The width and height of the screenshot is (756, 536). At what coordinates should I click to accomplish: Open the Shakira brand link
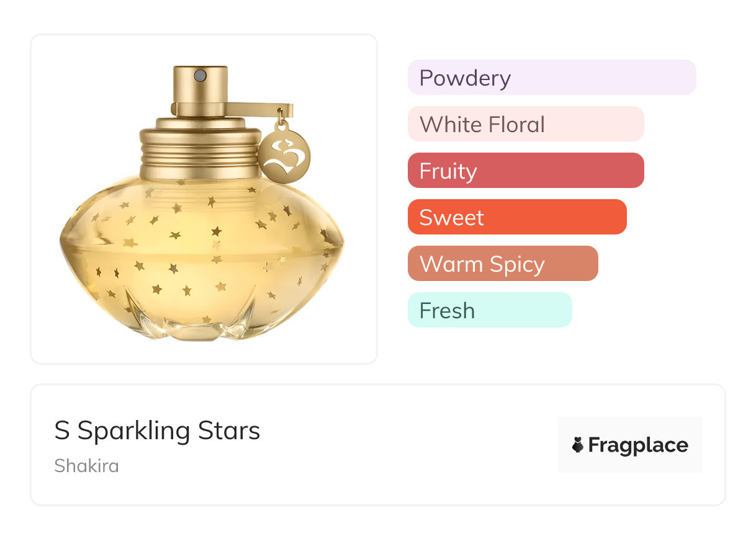(x=86, y=465)
